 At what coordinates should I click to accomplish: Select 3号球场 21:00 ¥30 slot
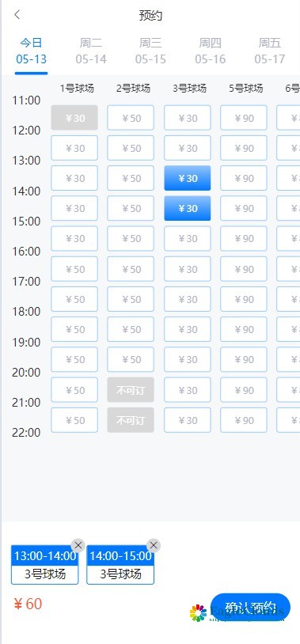tap(188, 420)
